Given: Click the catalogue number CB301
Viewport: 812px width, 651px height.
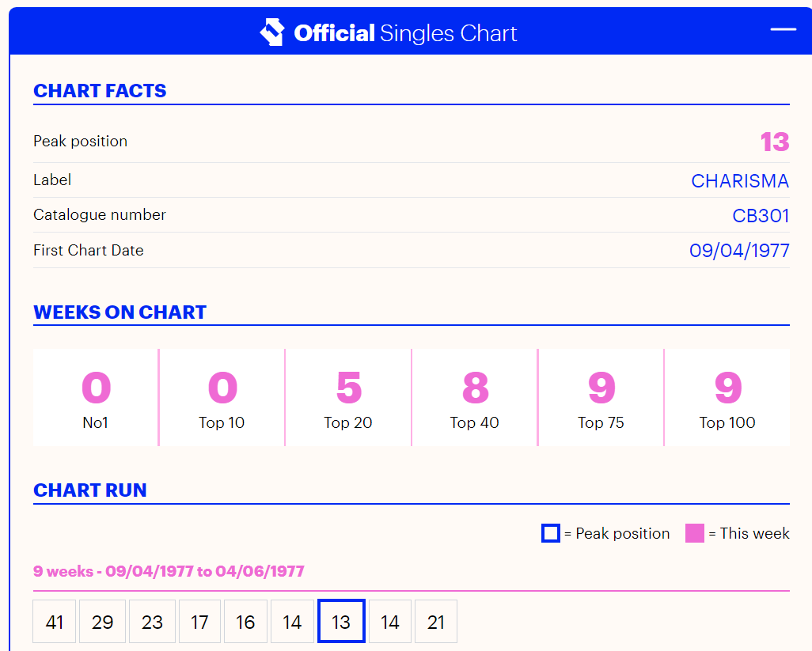Looking at the screenshot, I should tap(761, 216).
